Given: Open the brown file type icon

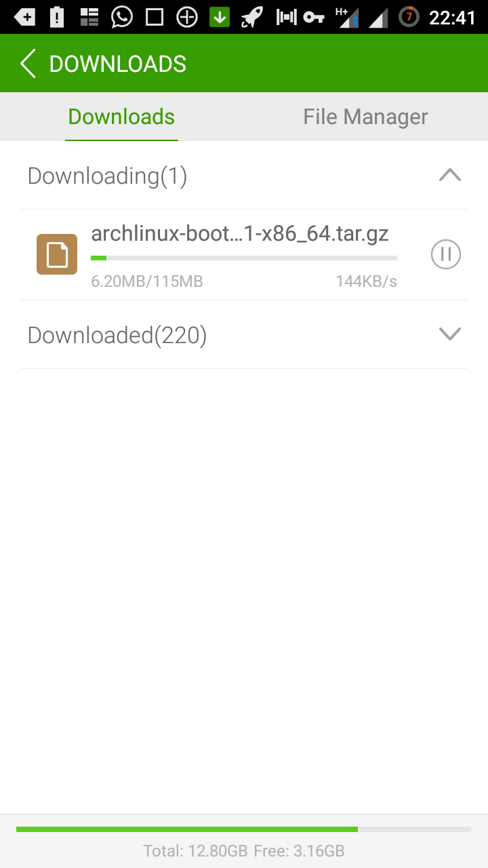Looking at the screenshot, I should 57,254.
